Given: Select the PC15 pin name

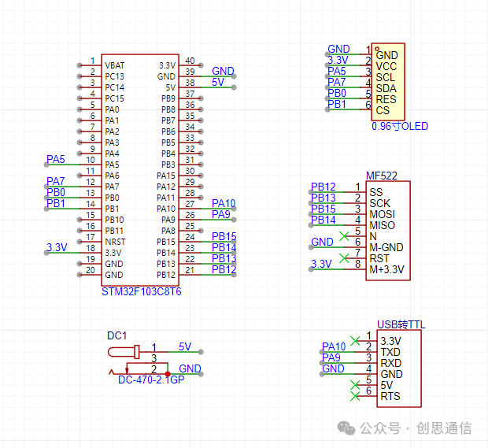Looking at the screenshot, I should [114, 98].
